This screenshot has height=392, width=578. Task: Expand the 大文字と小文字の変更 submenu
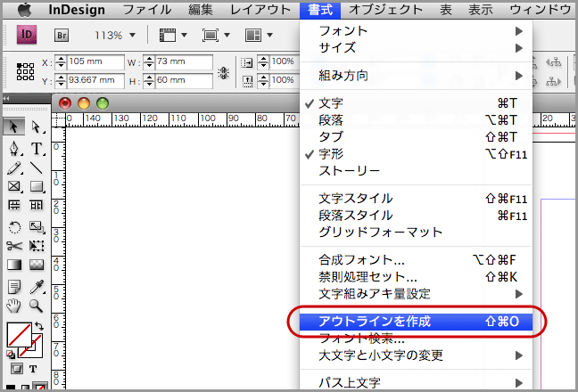click(x=416, y=355)
